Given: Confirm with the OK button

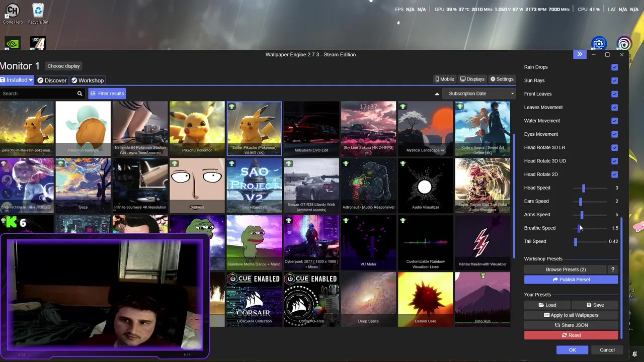Looking at the screenshot, I should click(x=572, y=350).
